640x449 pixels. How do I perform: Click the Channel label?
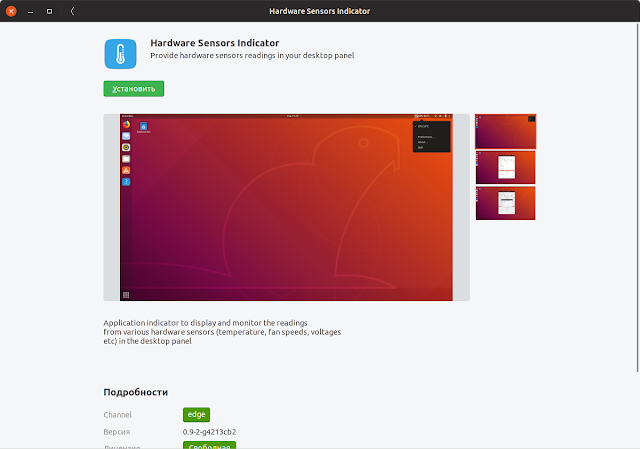click(x=118, y=415)
